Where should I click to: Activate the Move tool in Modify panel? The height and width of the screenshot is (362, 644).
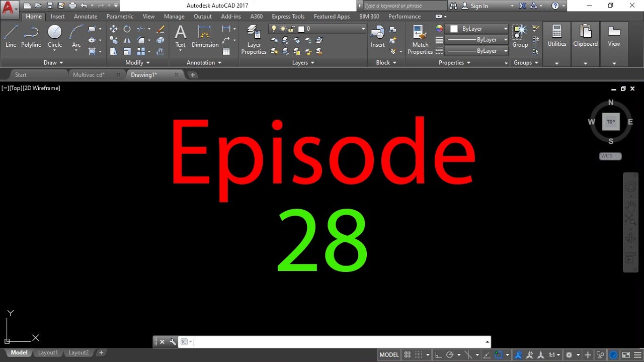click(114, 29)
